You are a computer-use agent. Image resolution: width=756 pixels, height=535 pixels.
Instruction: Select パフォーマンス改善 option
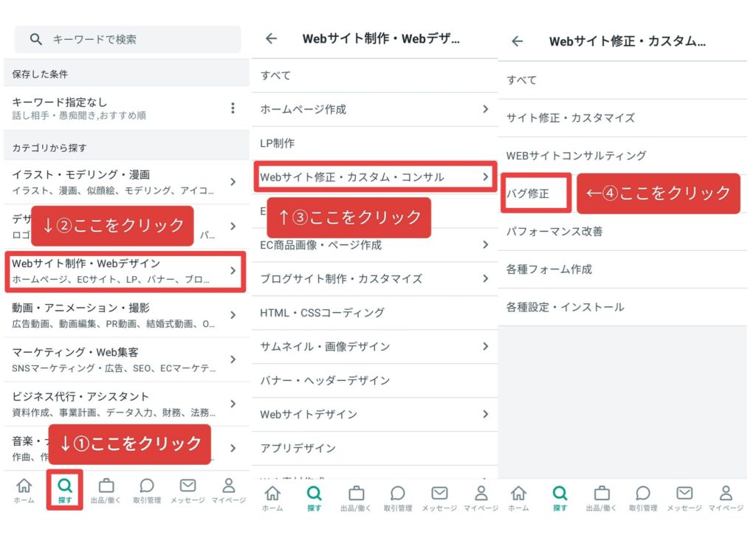pos(622,232)
